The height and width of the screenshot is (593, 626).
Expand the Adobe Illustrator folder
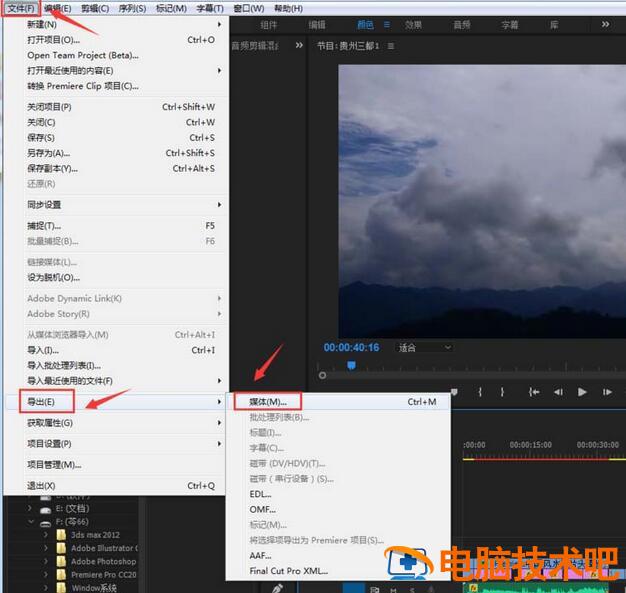pos(46,547)
